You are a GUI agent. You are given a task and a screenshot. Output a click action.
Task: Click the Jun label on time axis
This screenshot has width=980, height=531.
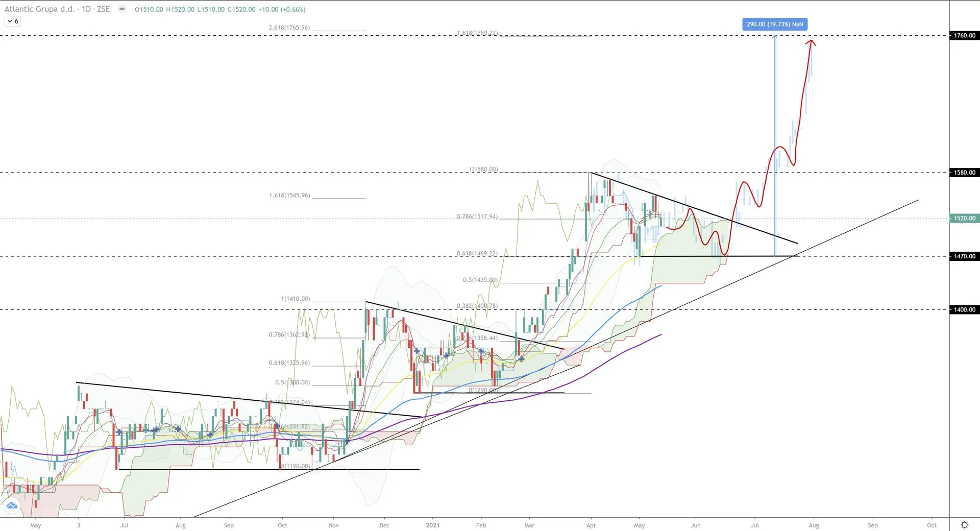[696, 525]
